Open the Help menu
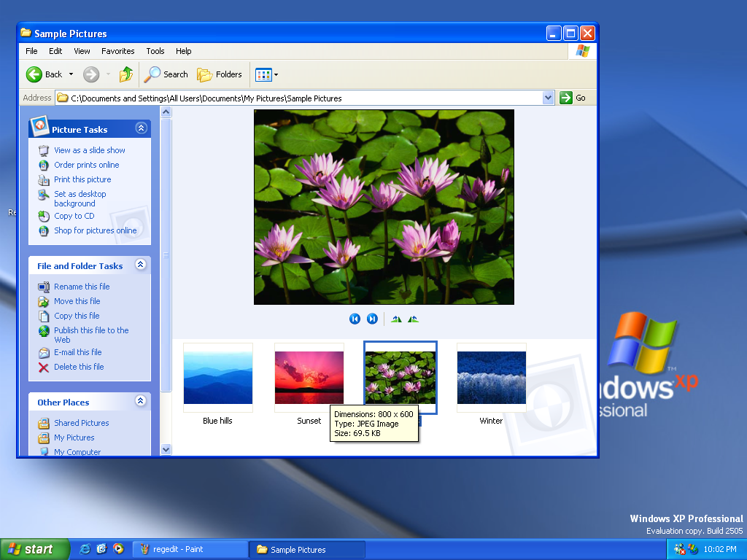747x560 pixels. 183,51
